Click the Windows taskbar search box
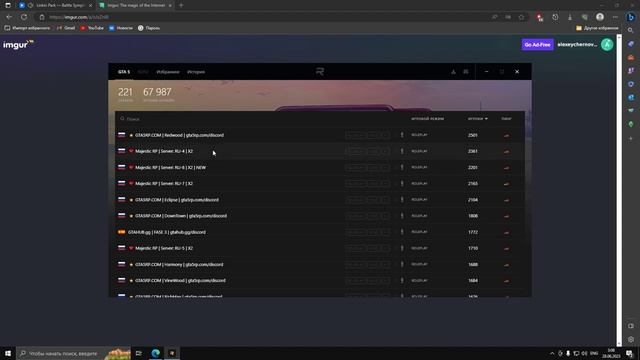Viewport: 640px width, 360px height. (73, 353)
